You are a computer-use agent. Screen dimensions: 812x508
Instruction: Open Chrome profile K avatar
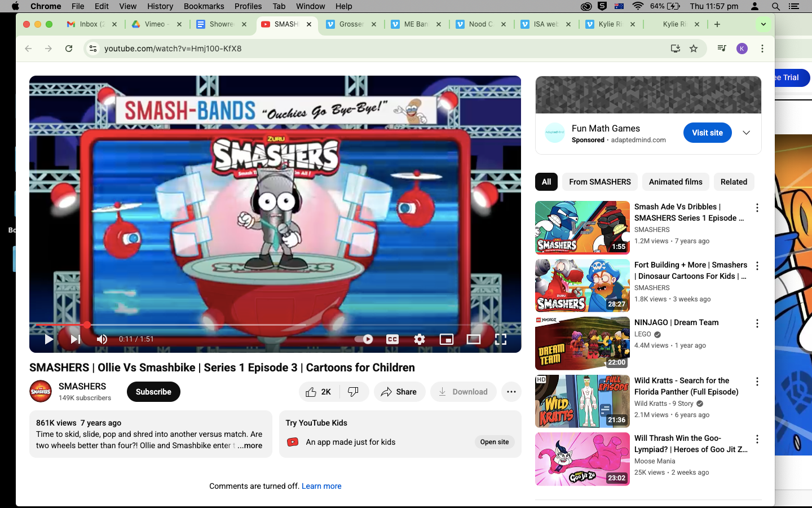pyautogui.click(x=742, y=49)
